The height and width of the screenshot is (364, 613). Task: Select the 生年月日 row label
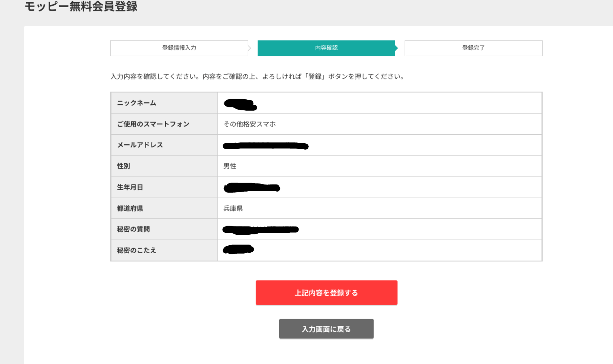coord(130,187)
